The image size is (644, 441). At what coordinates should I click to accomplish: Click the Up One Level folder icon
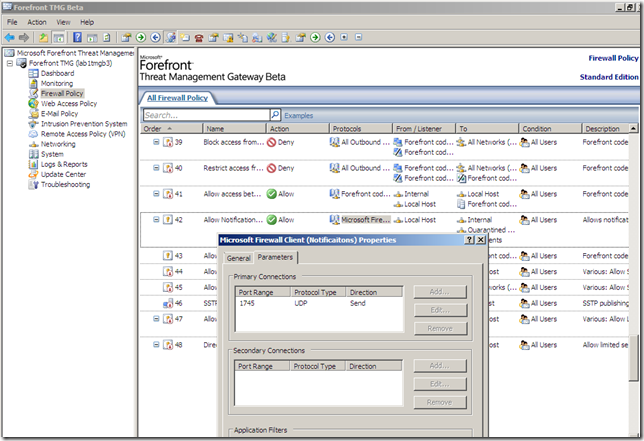pyautogui.click(x=44, y=38)
